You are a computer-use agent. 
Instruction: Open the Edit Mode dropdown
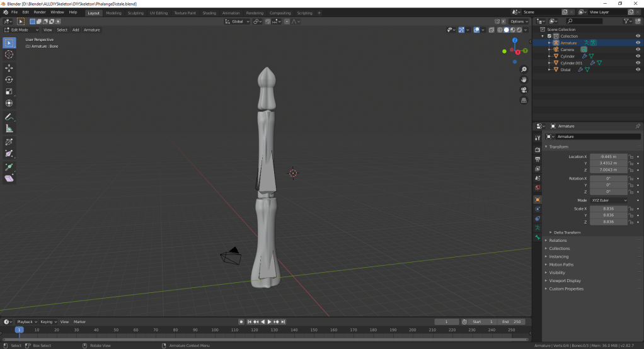[x=21, y=30]
